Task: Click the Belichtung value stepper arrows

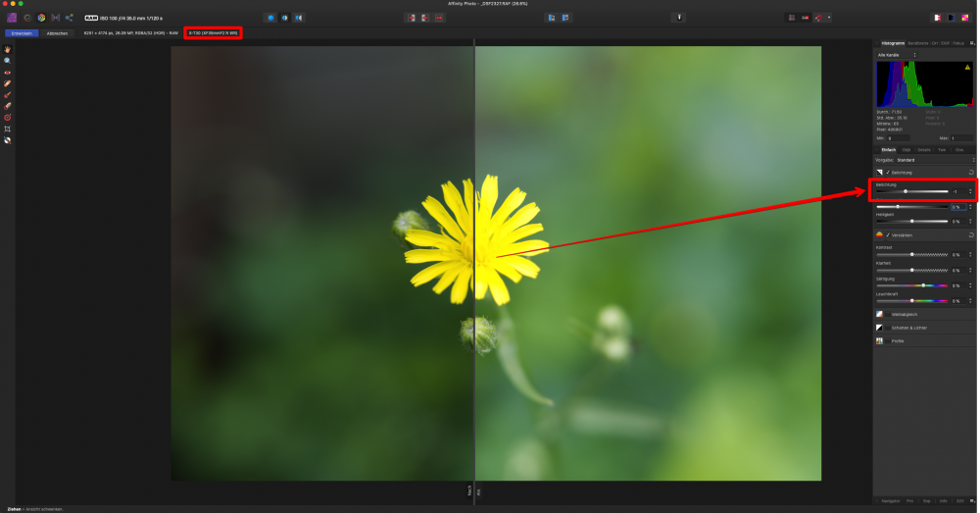Action: point(970,191)
